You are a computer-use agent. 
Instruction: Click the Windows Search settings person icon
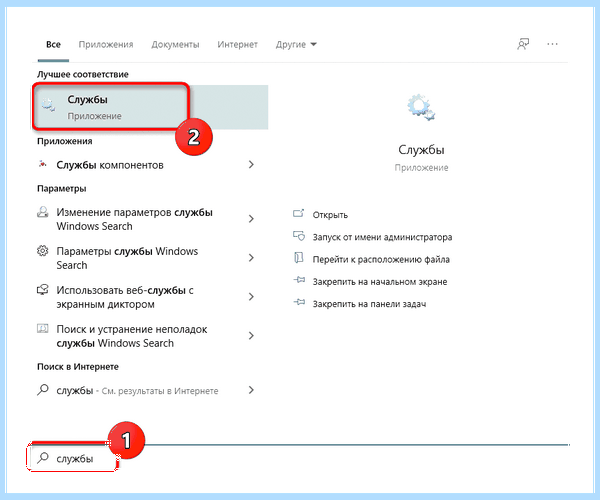pyautogui.click(x=42, y=212)
